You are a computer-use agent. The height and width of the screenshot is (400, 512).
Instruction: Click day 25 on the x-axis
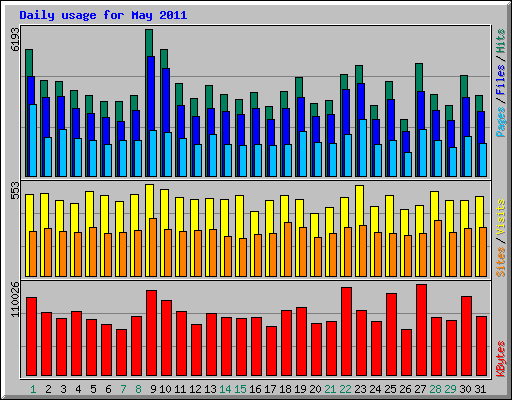coord(390,389)
